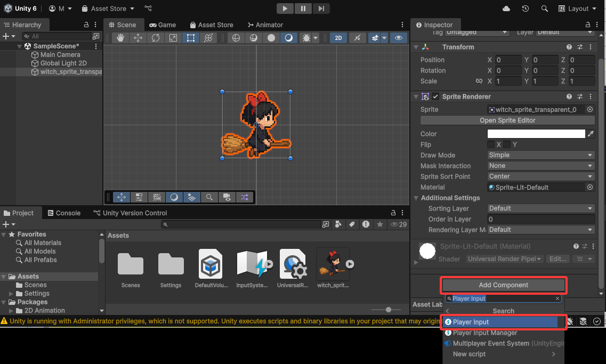The width and height of the screenshot is (606, 364).
Task: Open Transform presets icon
Action: (x=580, y=47)
